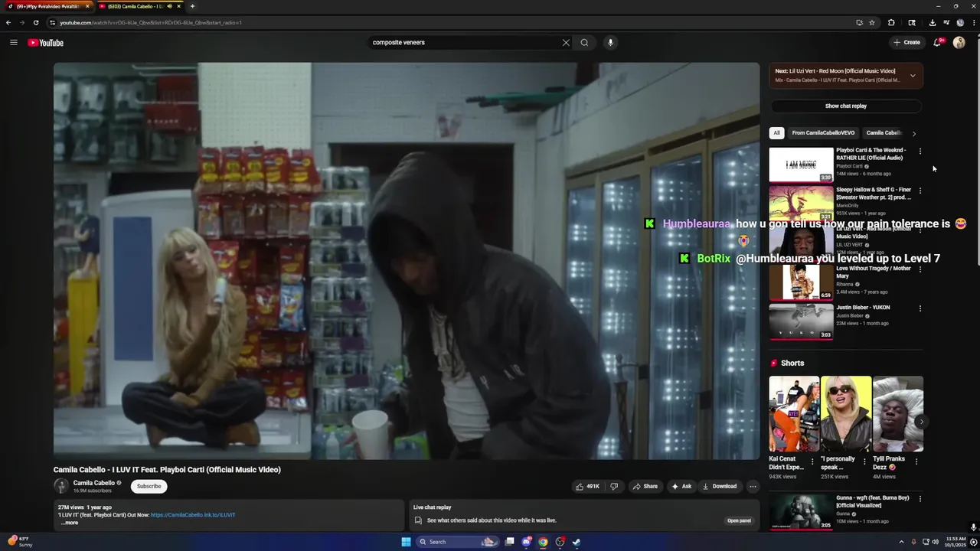The height and width of the screenshot is (551, 980).
Task: Open the Justin Bieber YUKON thumbnail
Action: coord(801,322)
